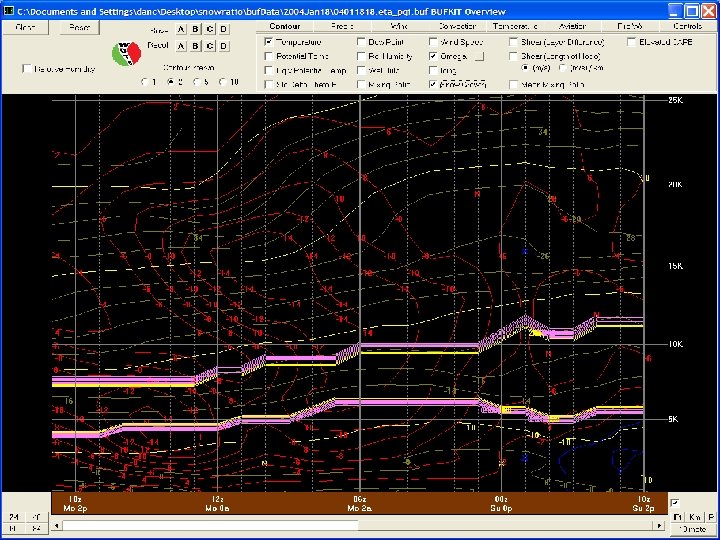This screenshot has height=540, width=720.
Task: Click the Reset button
Action: [79, 28]
